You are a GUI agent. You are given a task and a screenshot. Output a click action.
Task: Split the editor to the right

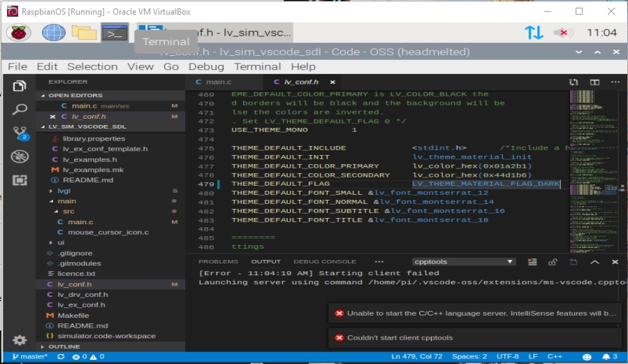[594, 82]
